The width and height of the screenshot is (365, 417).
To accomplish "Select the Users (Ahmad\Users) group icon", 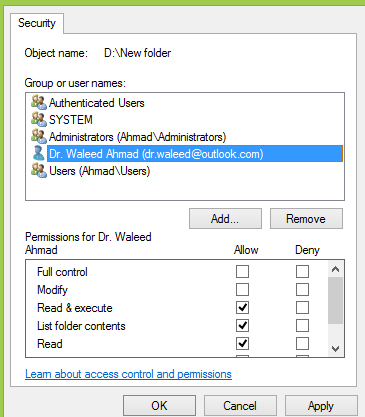I will coord(39,170).
